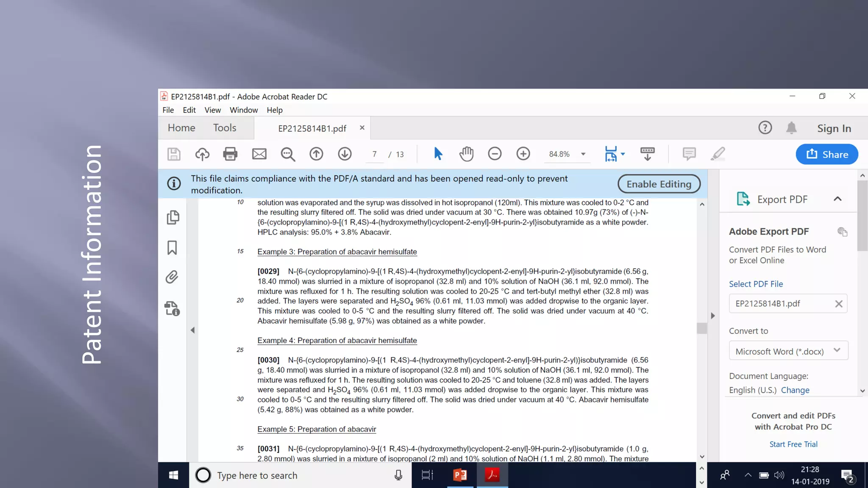Open the Attachments paperclip panel
868x488 pixels.
point(172,277)
